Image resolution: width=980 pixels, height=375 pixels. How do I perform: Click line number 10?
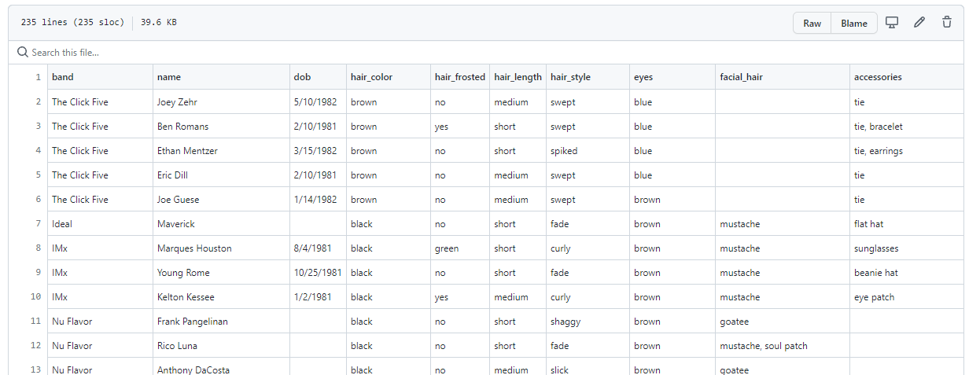pyautogui.click(x=36, y=297)
